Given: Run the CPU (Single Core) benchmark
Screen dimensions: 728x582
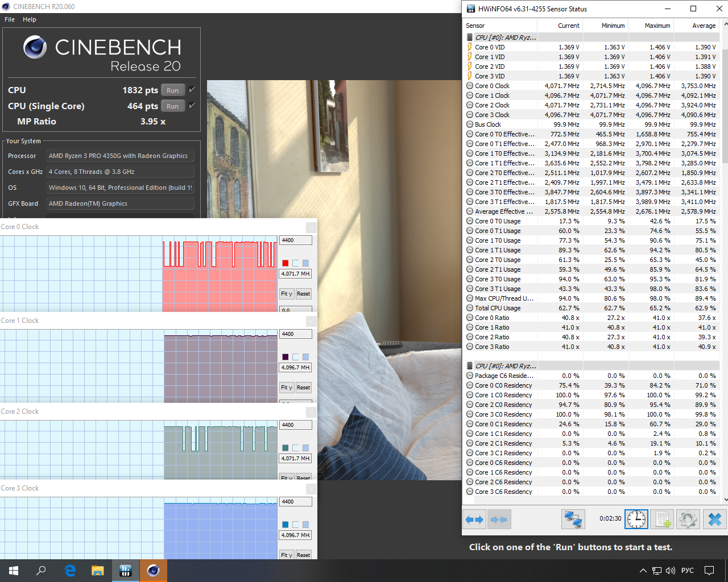Looking at the screenshot, I should coord(173,106).
